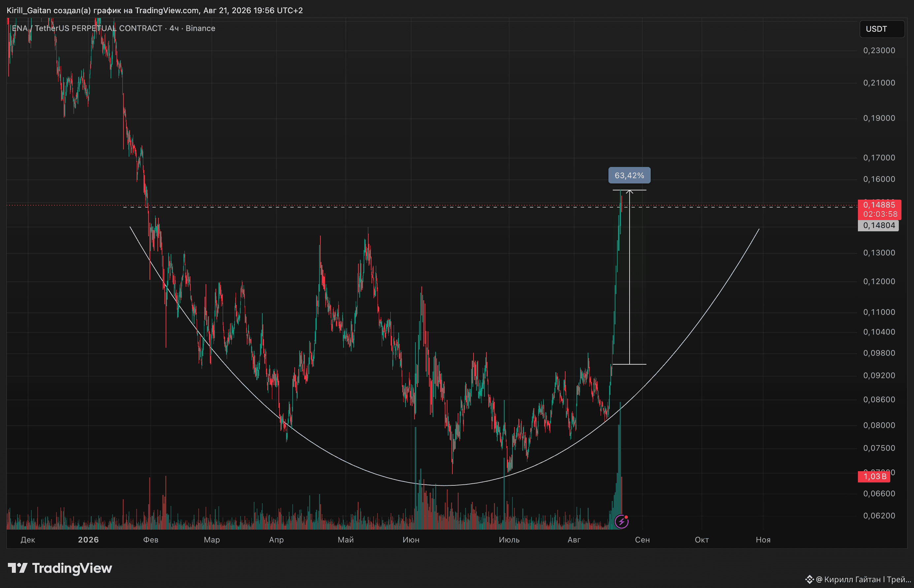Click the Мар label on the time axis
This screenshot has width=914, height=588.
212,539
